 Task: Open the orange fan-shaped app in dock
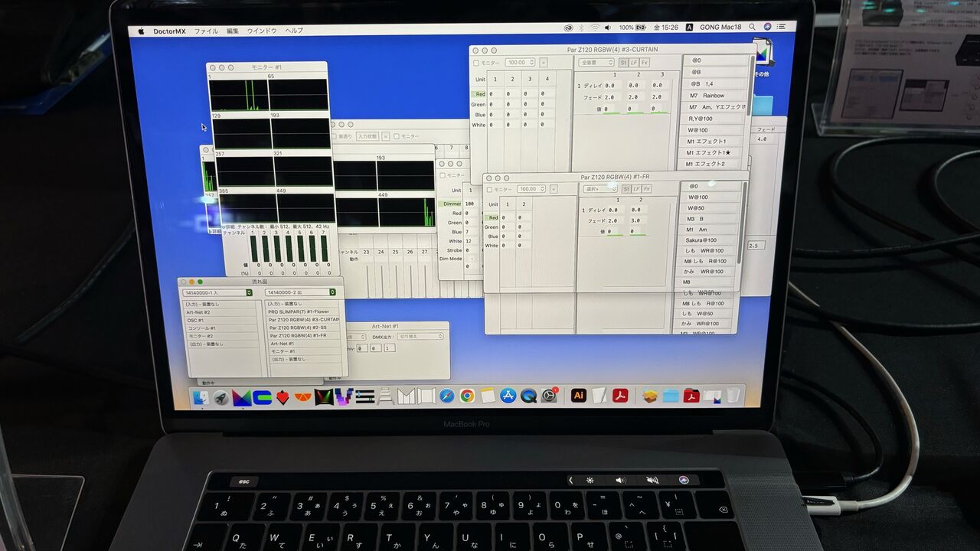(x=303, y=397)
